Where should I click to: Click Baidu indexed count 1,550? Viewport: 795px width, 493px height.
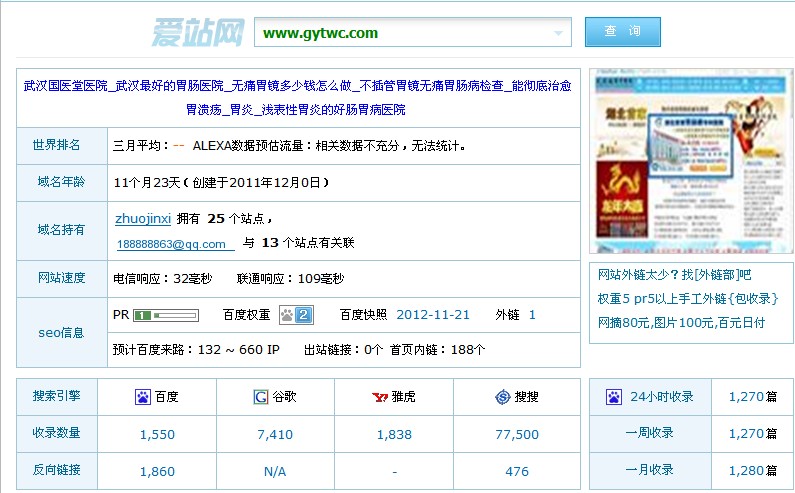157,434
